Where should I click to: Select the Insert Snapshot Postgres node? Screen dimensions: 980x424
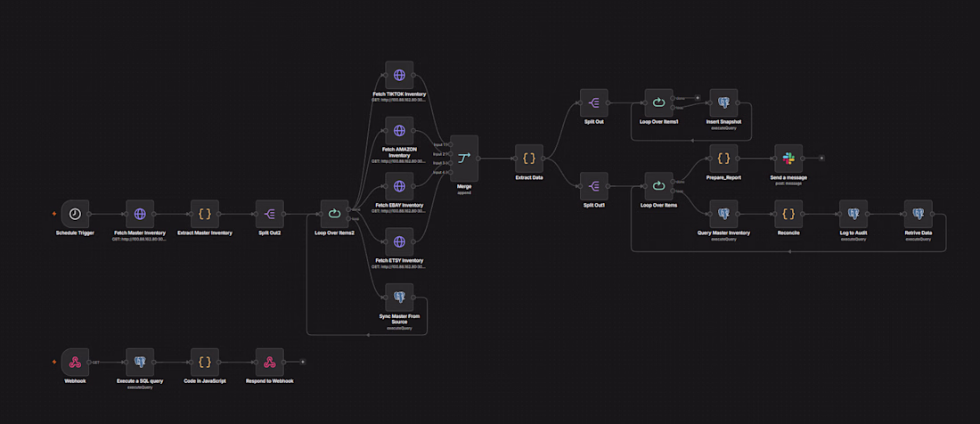(x=723, y=103)
